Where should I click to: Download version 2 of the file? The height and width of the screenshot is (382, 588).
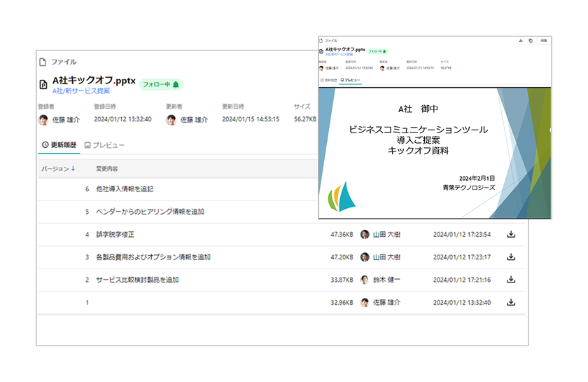[x=511, y=280]
